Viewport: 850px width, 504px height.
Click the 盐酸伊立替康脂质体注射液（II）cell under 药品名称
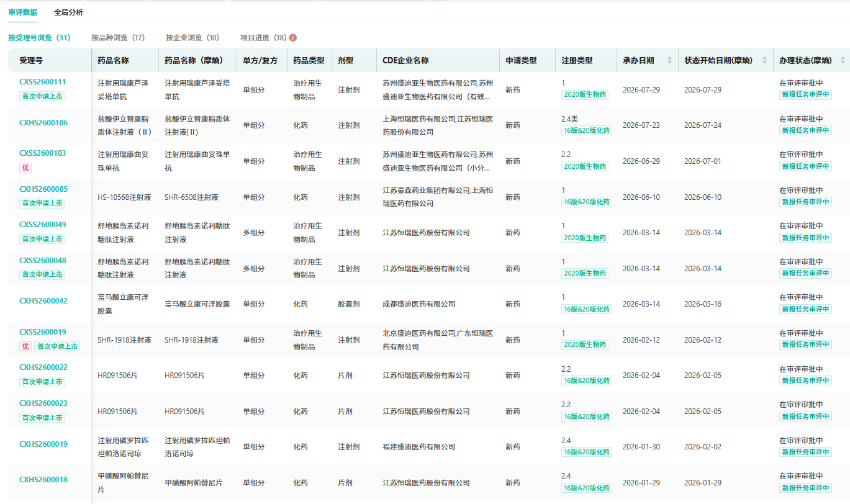(x=125, y=125)
